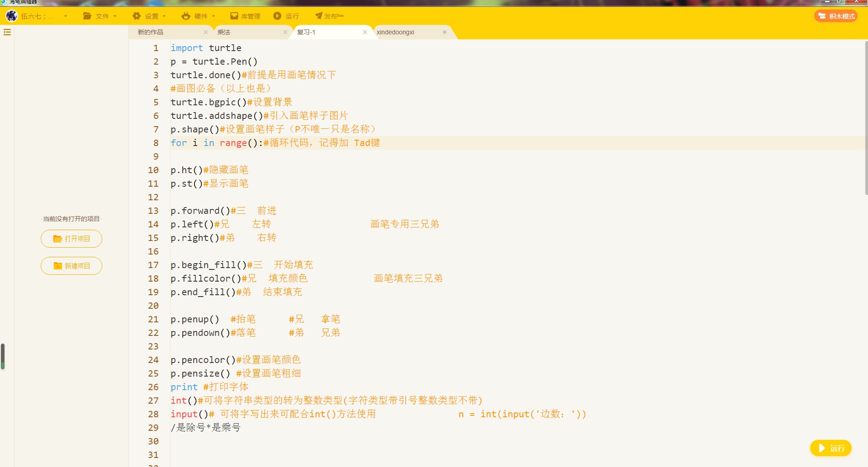Switch to the xindedoongxi tab

(395, 32)
